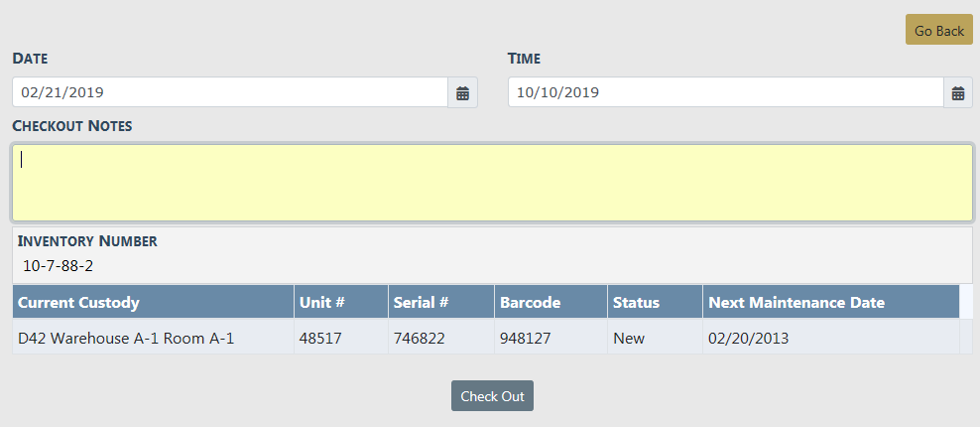The image size is (980, 427).
Task: Sort by the Current Custody column header
Action: pyautogui.click(x=79, y=302)
